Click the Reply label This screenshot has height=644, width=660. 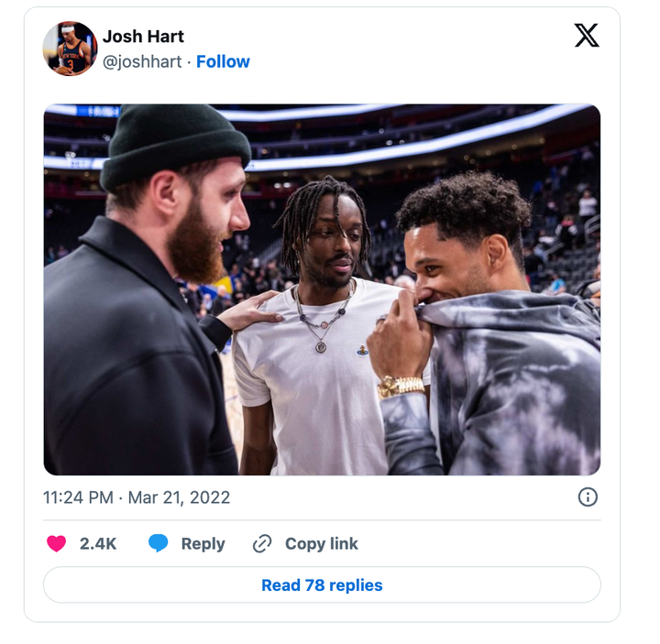click(x=203, y=544)
